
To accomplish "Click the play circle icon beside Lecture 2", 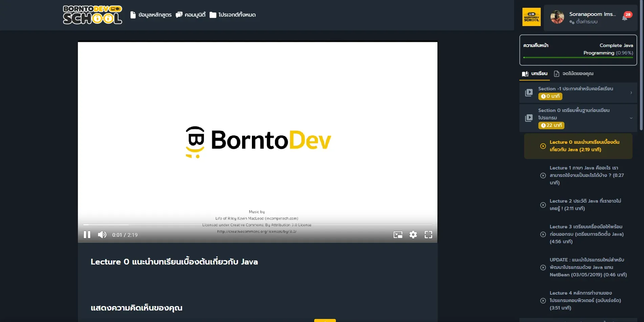I will [543, 205].
